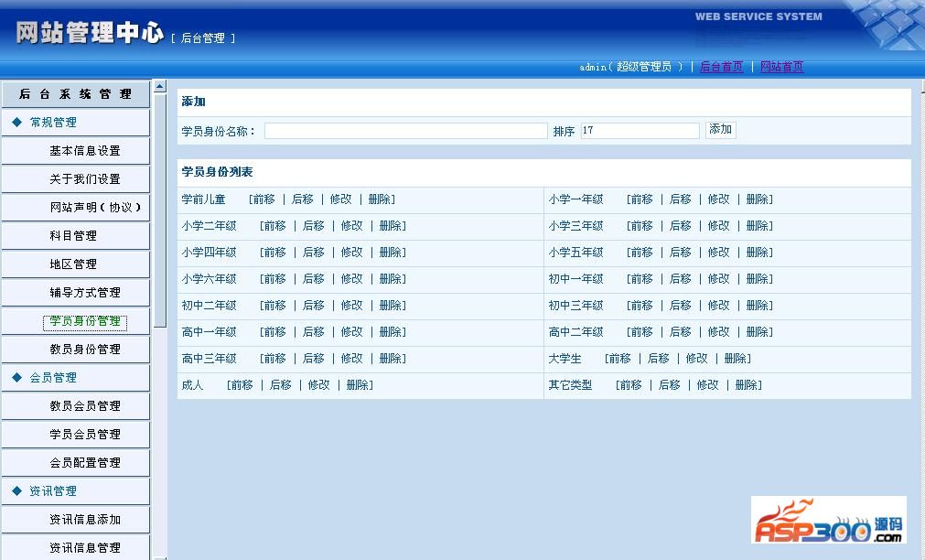The image size is (925, 560).
Task: Click 前移 for 高中二年级
Action: pyautogui.click(x=642, y=332)
